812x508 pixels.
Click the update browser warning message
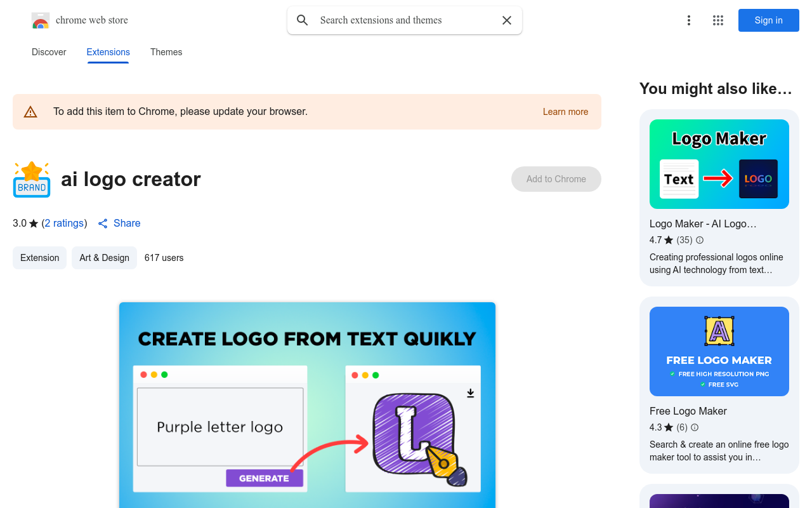[x=180, y=112]
